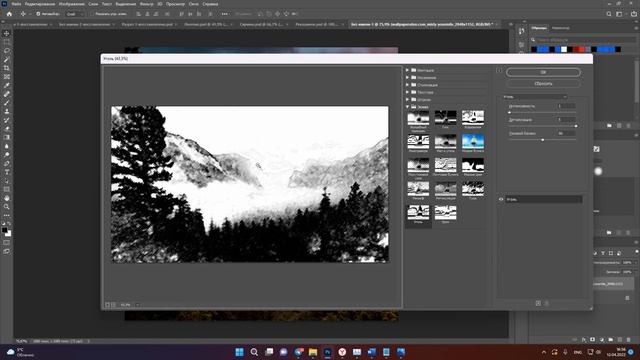640x360 pixels.
Task: Click the preview zoom out minus button
Action: coord(107,304)
